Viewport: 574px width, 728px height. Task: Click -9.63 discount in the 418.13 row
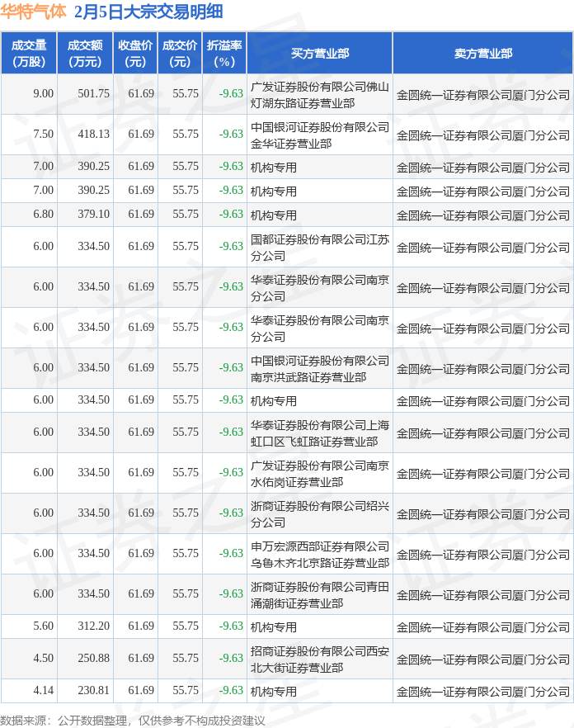231,135
